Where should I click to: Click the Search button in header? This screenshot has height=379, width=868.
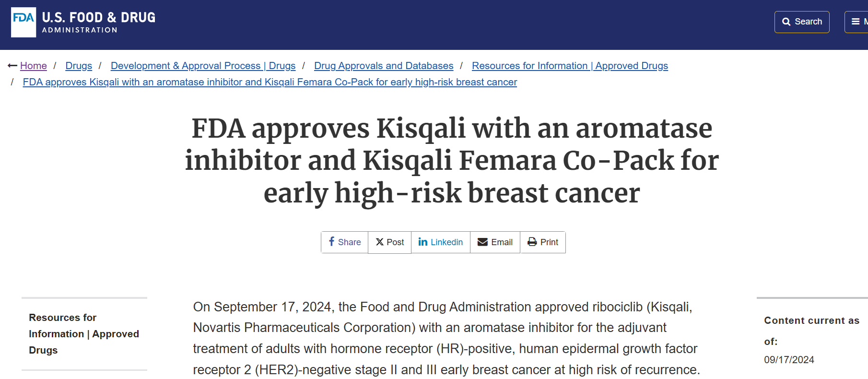click(x=802, y=22)
